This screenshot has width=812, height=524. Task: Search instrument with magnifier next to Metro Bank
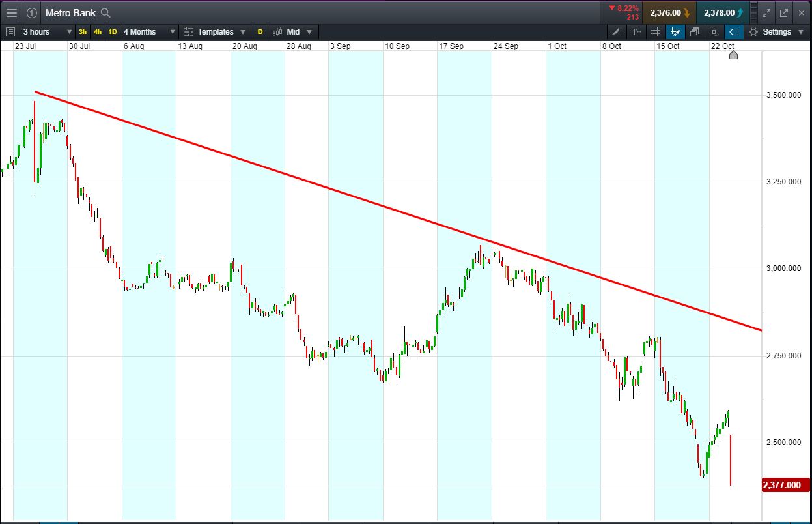pos(105,12)
